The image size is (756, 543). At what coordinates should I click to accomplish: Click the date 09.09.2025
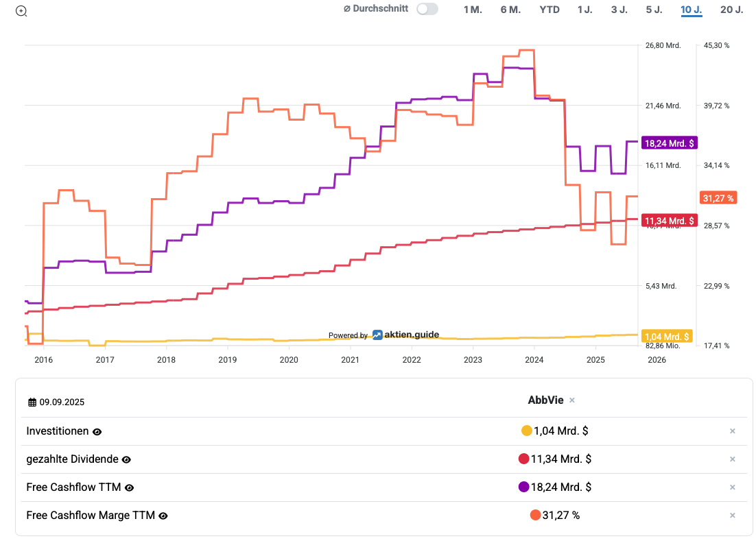(62, 402)
